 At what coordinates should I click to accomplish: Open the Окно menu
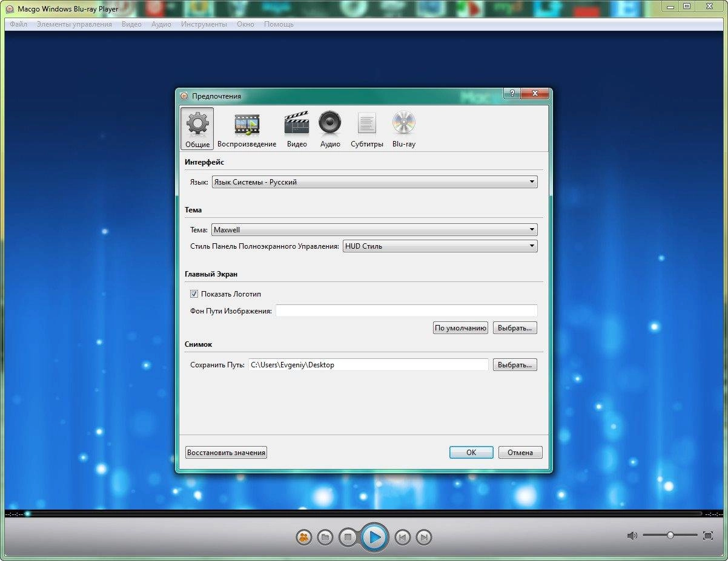pos(245,24)
